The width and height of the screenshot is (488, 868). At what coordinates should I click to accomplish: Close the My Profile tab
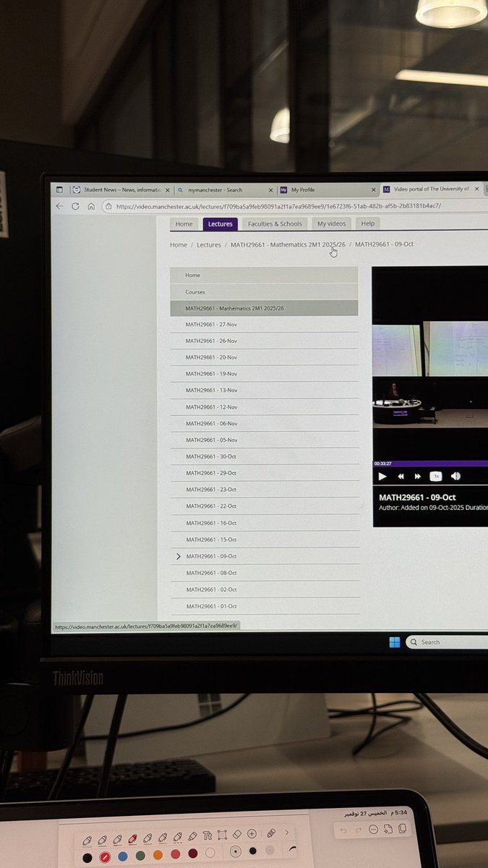click(x=372, y=190)
